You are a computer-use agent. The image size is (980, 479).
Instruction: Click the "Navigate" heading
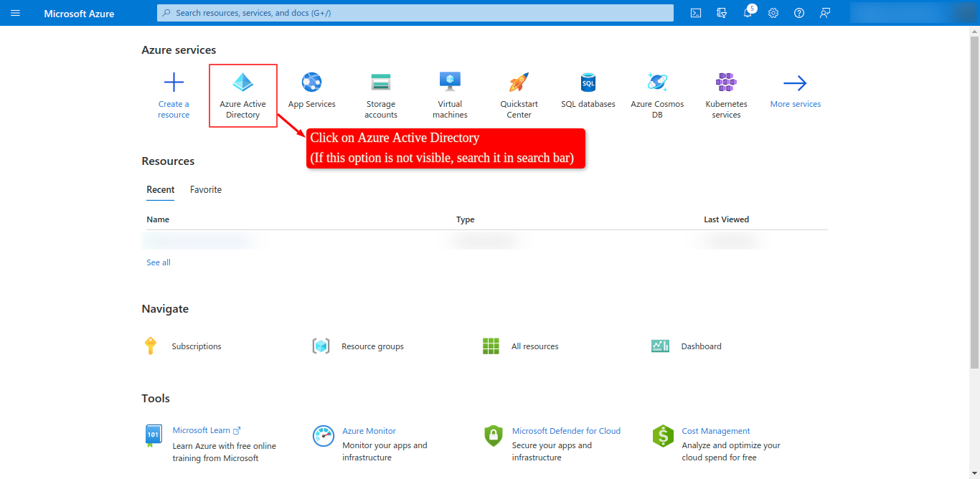(165, 309)
